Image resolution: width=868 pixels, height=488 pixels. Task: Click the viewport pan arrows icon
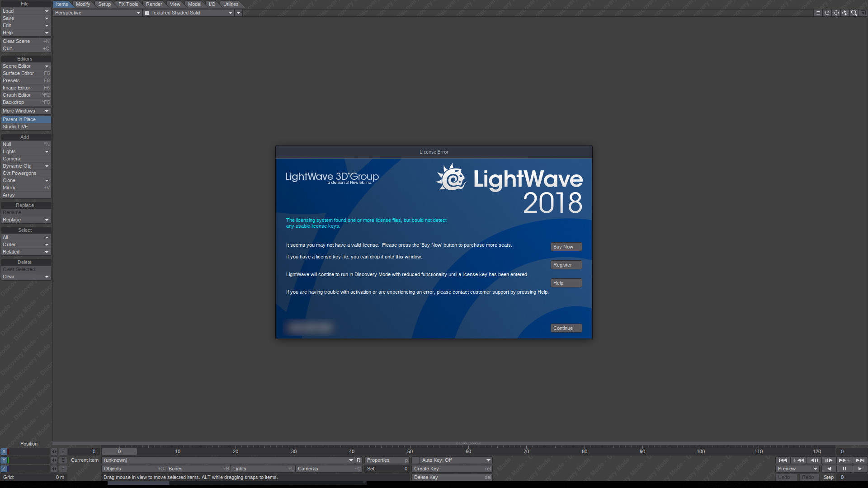(836, 13)
